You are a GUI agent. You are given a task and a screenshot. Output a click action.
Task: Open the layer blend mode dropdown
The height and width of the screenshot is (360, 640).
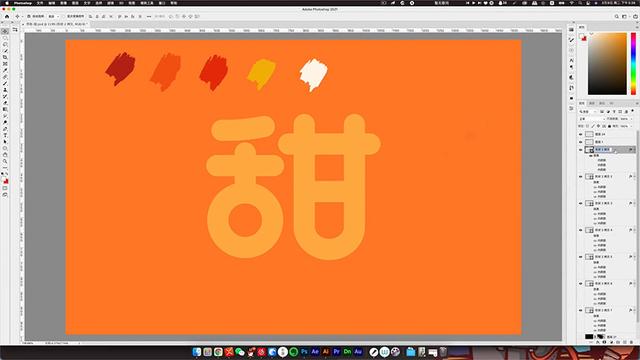click(591, 119)
